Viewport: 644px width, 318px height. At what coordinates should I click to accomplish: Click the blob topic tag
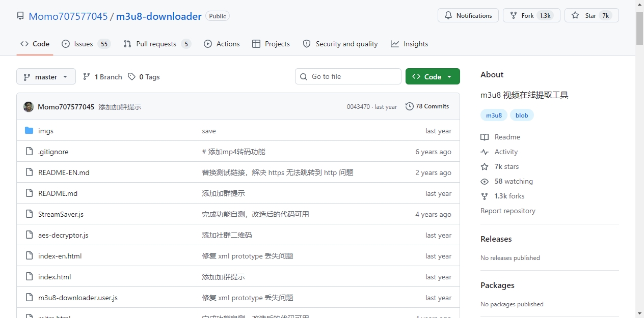[x=522, y=115]
